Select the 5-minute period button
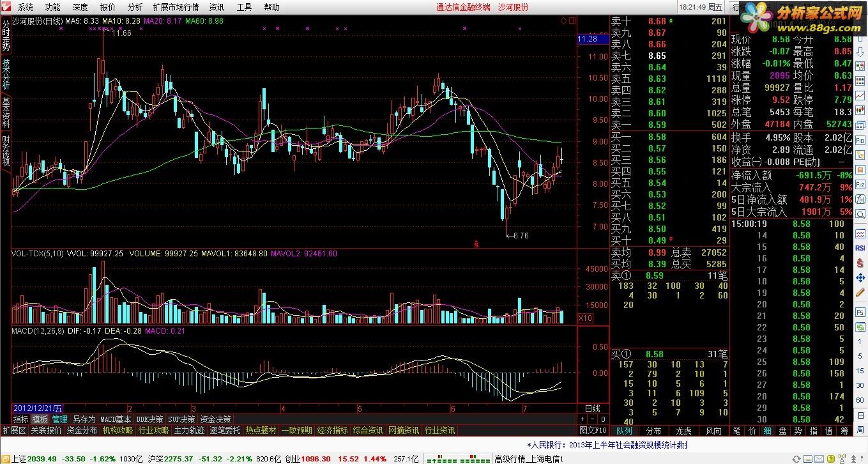868x464 pixels. click(860, 356)
